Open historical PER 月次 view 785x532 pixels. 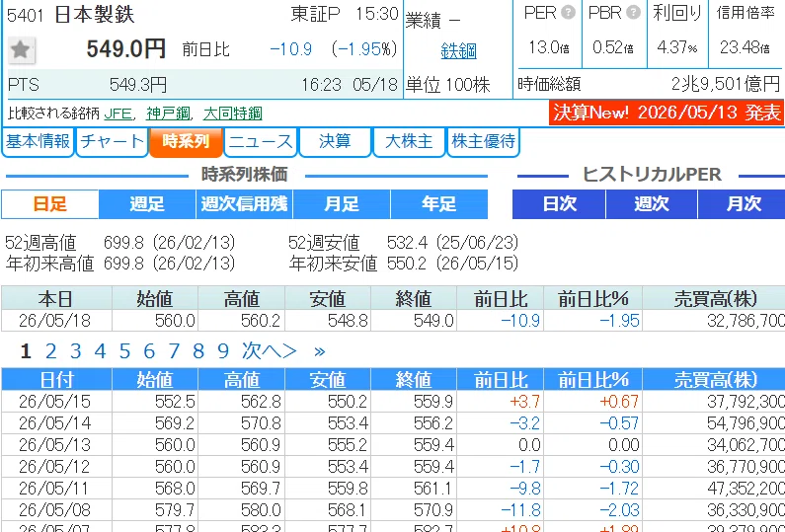(743, 204)
